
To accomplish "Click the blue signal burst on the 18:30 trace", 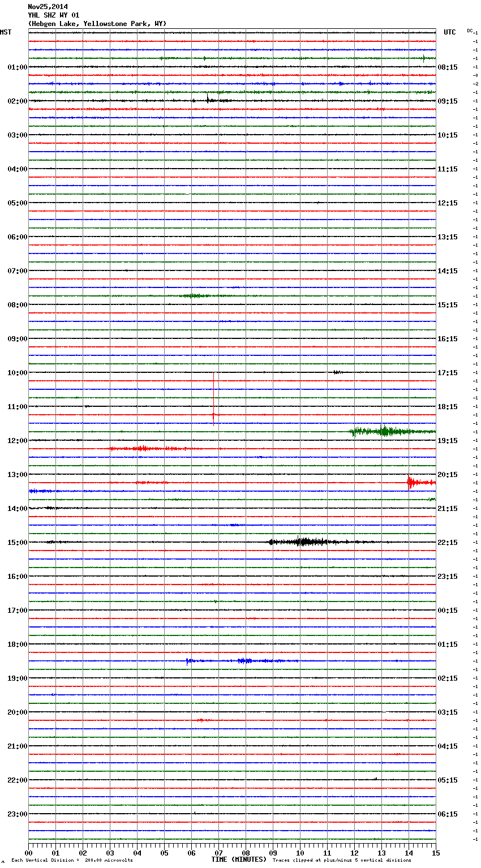I will click(243, 661).
